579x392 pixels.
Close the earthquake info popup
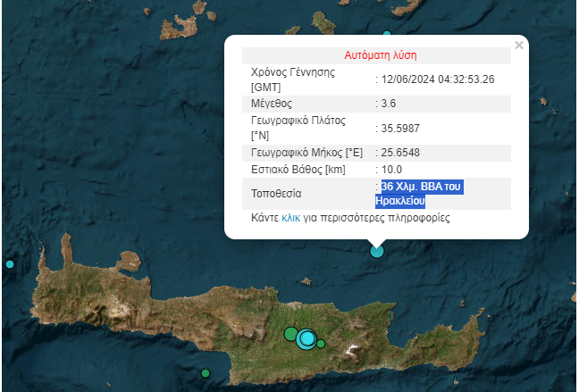click(x=519, y=45)
